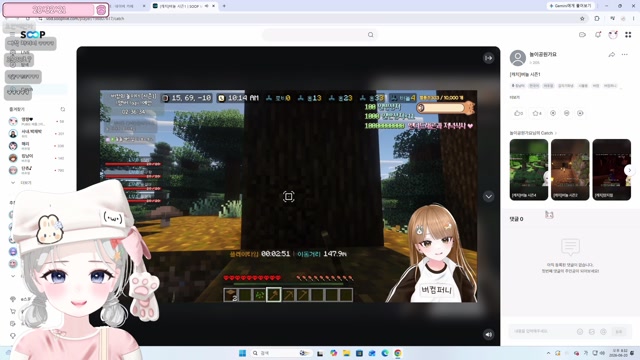Viewport: 640px width, 360px height.
Task: Open the first favorite streamer showing 58 viewers
Action: [x=37, y=121]
